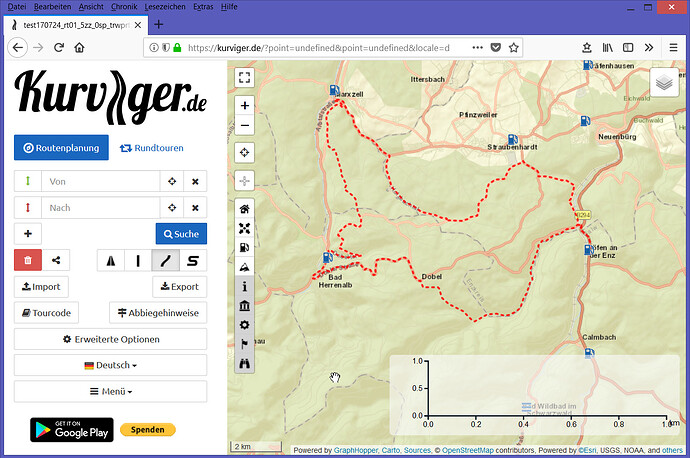Open map settings gear in map toolbar

click(x=244, y=325)
